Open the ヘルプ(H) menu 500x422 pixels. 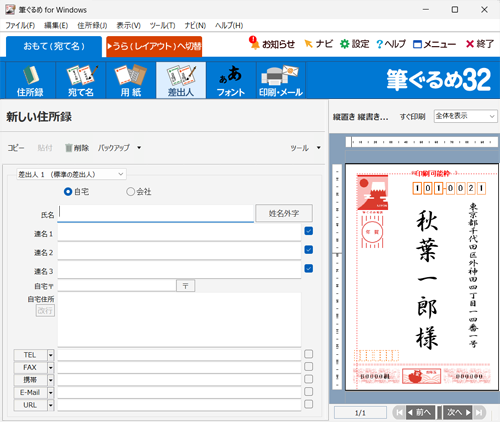click(x=229, y=25)
